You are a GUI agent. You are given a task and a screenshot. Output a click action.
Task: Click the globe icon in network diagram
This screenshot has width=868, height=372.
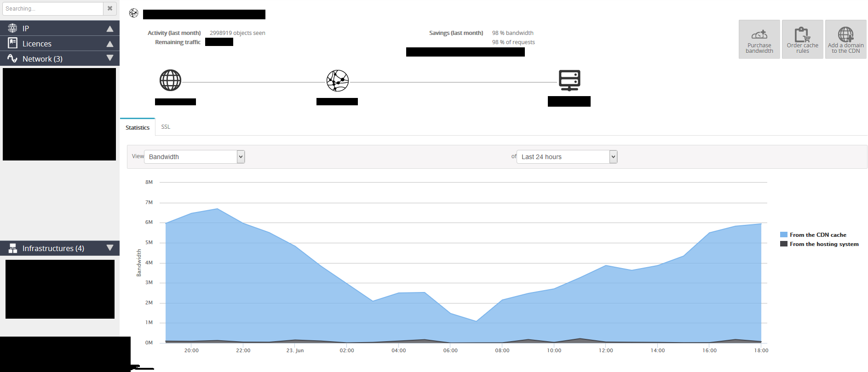point(170,80)
